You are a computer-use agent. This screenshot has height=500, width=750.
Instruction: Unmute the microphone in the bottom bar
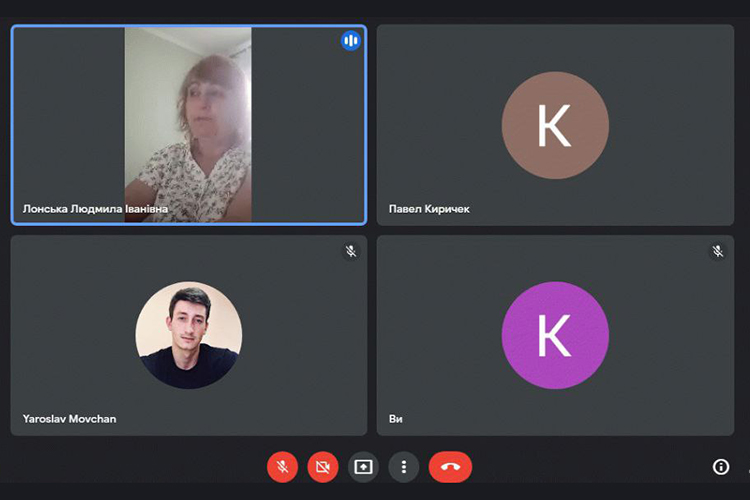tap(283, 467)
